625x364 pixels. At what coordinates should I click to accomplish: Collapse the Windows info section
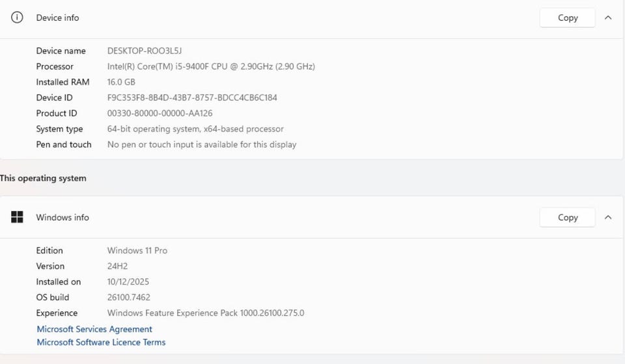pyautogui.click(x=608, y=217)
